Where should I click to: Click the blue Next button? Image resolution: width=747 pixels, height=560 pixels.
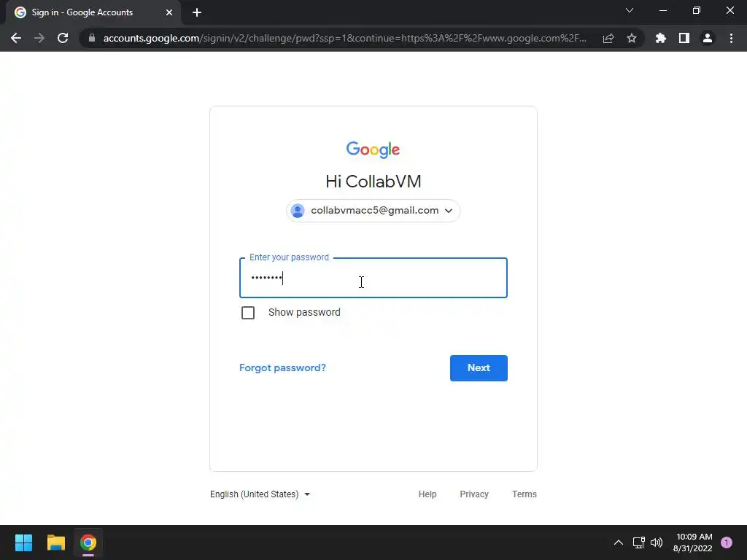pos(479,368)
